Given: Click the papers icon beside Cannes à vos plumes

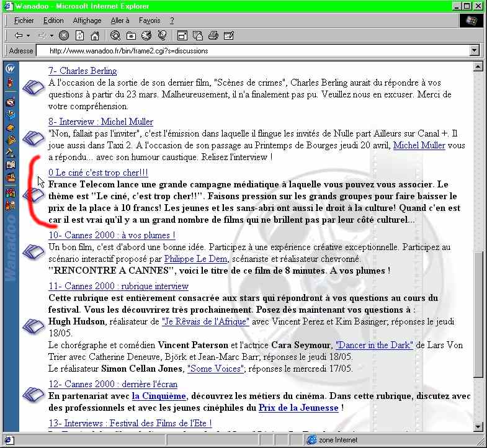Looking at the screenshot, I should [34, 251].
